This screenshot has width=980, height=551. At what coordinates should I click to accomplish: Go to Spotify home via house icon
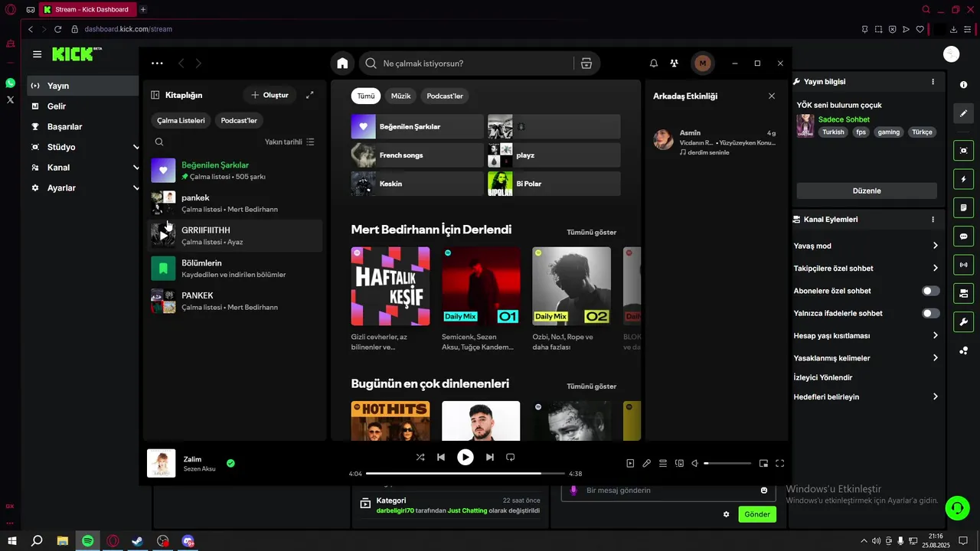coord(342,64)
